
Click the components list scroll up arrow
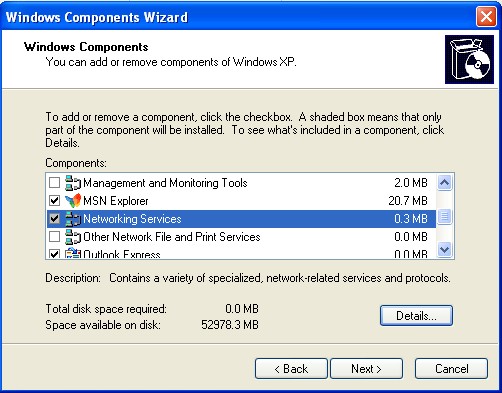click(445, 183)
